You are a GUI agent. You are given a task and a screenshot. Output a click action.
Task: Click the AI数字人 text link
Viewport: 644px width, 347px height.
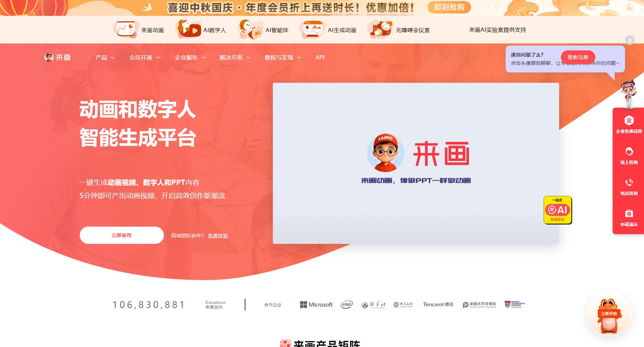pos(215,30)
